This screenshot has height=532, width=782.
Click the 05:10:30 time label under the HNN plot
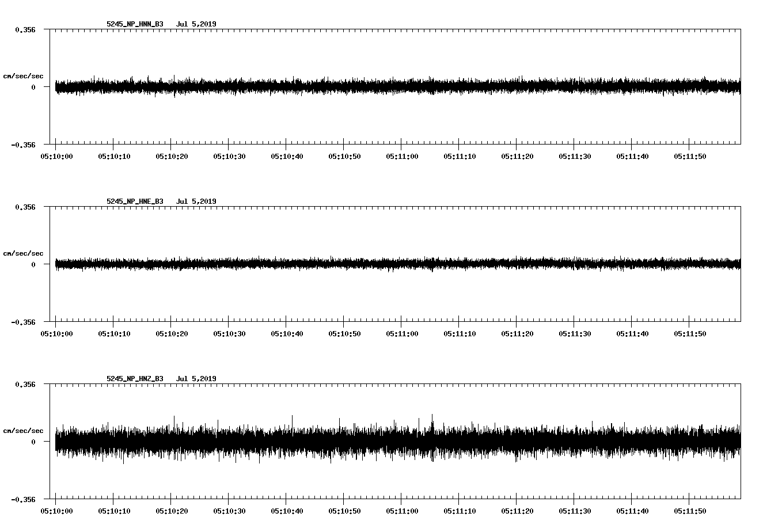pyautogui.click(x=229, y=156)
